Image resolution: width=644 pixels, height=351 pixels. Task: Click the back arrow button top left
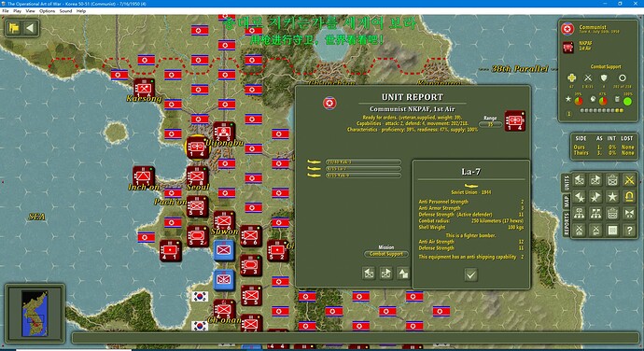30,28
